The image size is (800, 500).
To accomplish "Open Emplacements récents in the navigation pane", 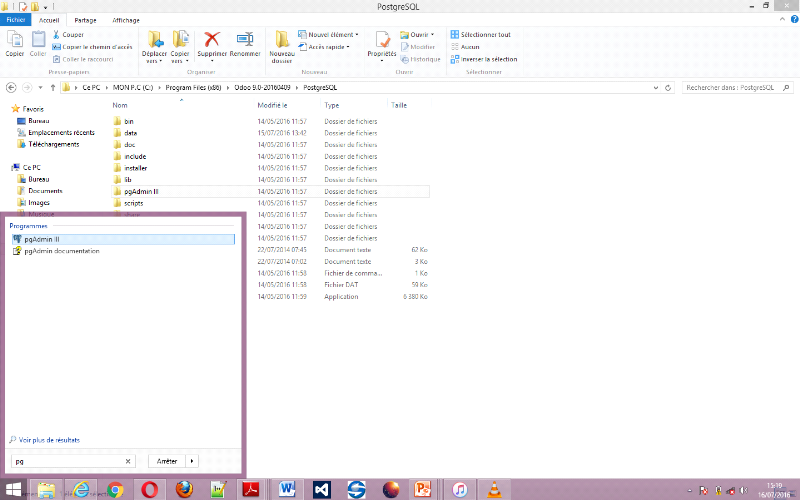I will click(61, 133).
